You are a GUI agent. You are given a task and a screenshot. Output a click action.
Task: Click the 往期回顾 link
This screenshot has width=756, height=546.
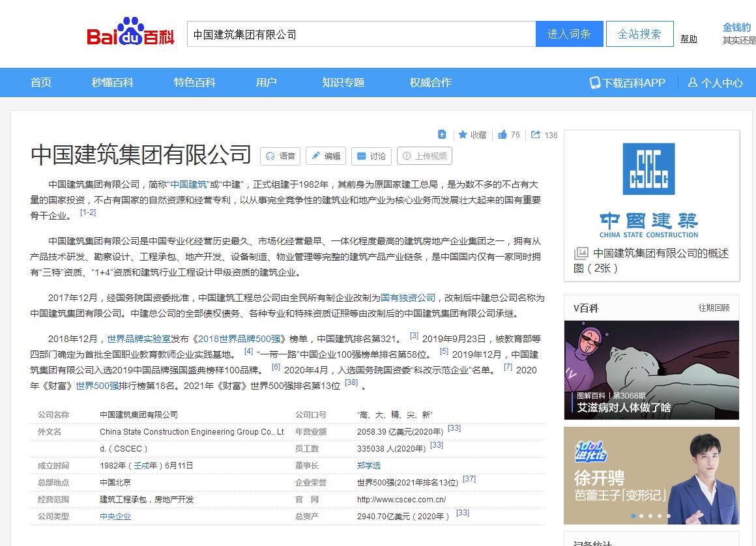[x=714, y=308]
